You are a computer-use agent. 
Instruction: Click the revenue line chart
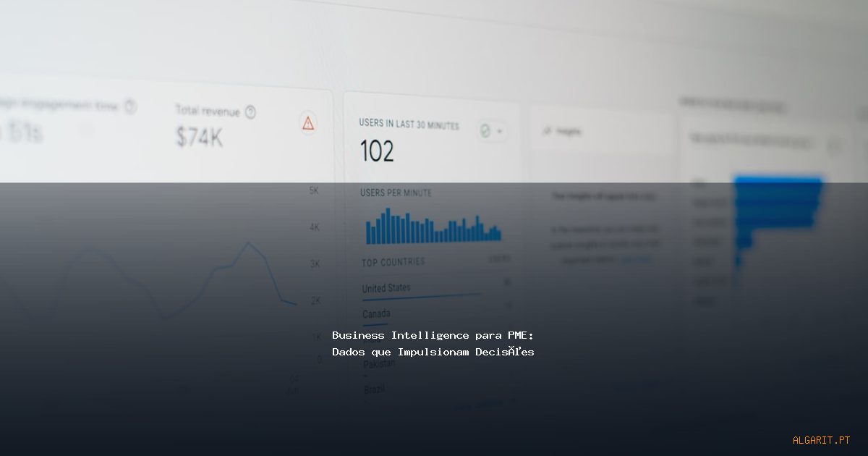148,282
